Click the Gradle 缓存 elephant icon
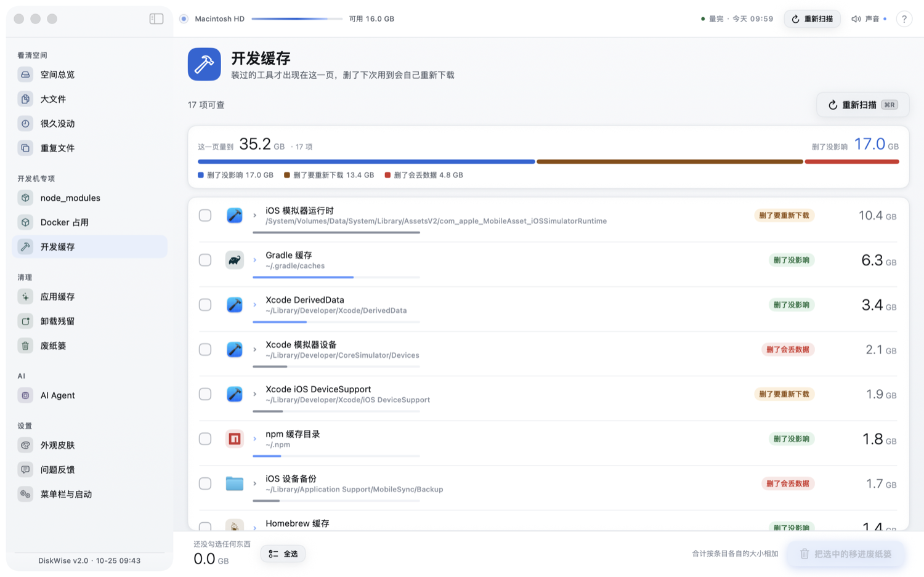 click(x=235, y=260)
